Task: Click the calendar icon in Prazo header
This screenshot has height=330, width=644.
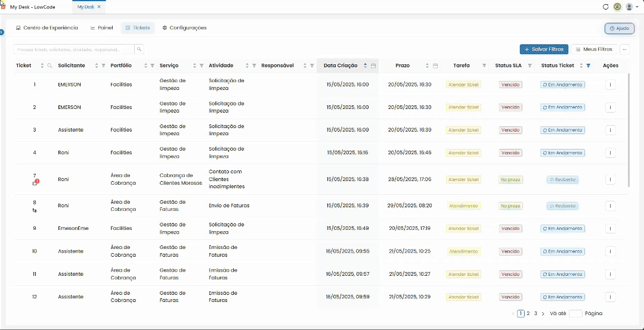Action: point(435,66)
